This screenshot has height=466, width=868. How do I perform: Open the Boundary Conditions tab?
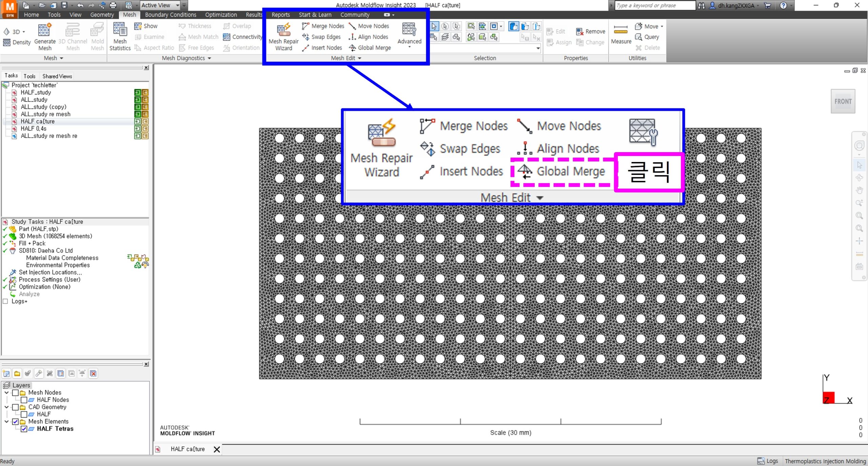coord(171,15)
